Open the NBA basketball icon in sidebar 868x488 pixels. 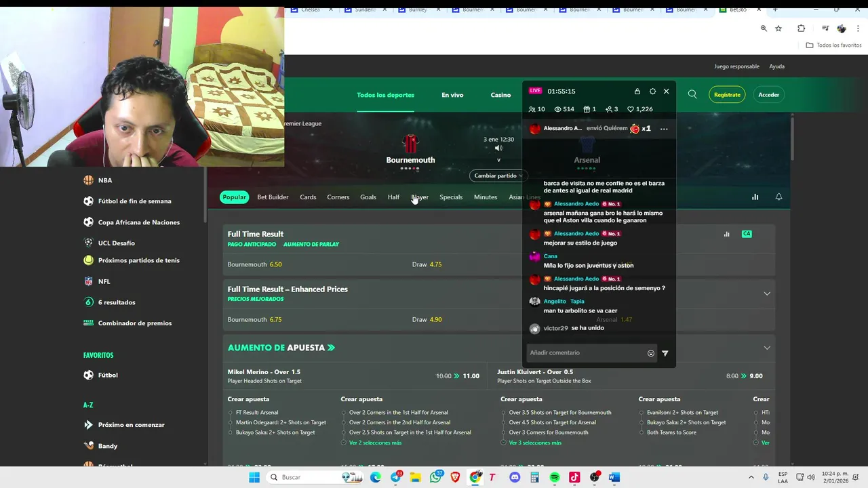pos(88,180)
